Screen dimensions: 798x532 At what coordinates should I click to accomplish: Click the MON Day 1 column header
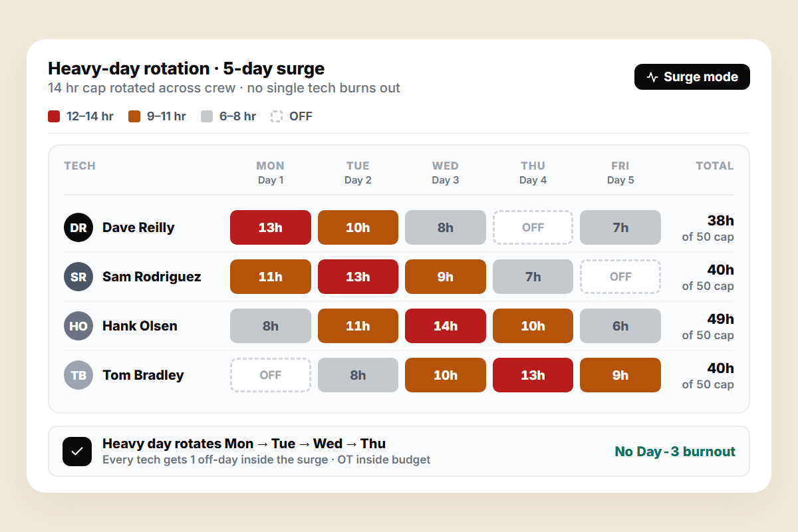[x=271, y=172]
